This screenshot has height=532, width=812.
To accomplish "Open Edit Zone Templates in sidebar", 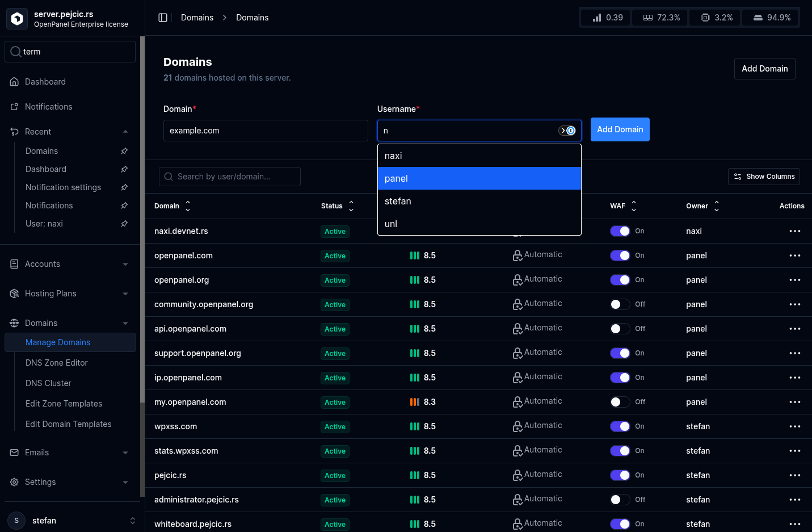I will (x=64, y=404).
